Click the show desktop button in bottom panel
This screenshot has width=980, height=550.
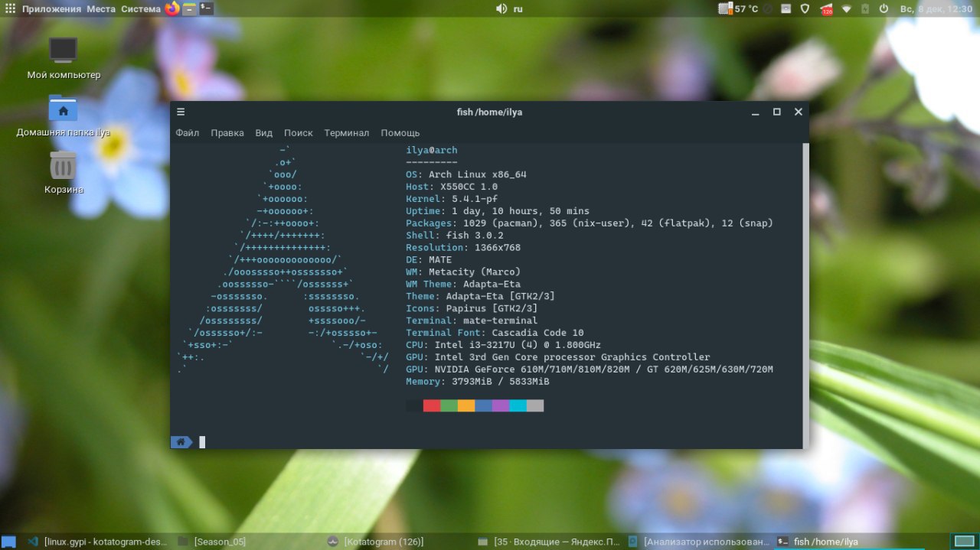tap(8, 542)
